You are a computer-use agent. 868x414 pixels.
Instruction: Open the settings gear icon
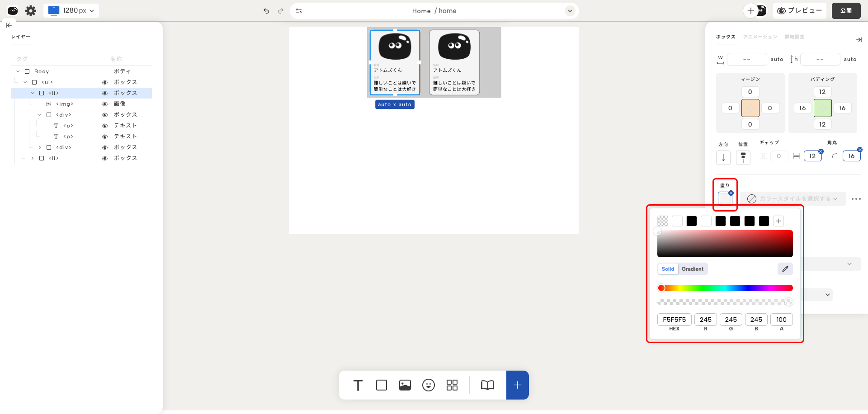31,11
